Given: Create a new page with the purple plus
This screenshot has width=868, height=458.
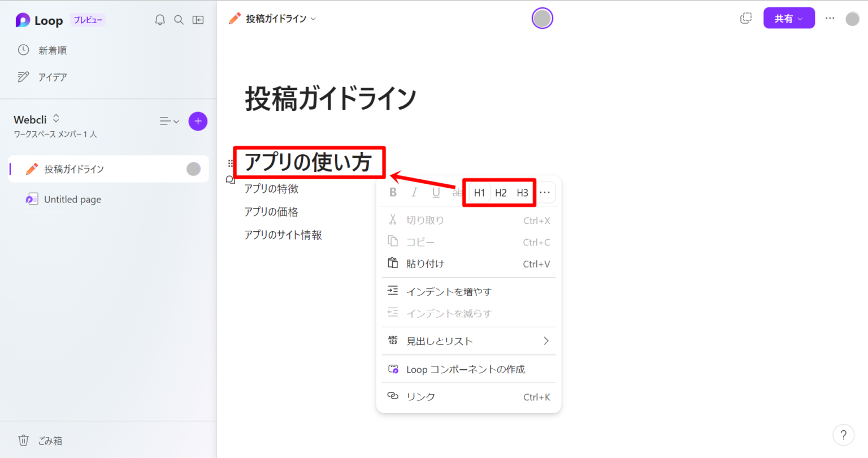Looking at the screenshot, I should click(198, 121).
